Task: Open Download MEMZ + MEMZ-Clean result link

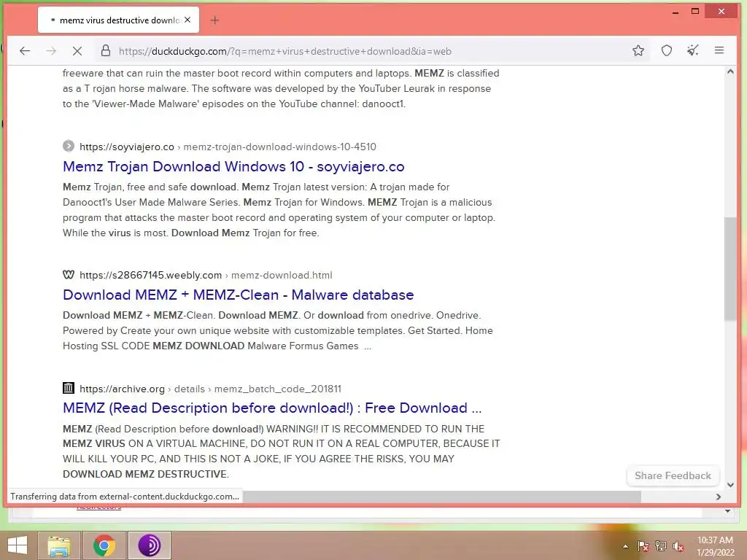Action: point(239,295)
